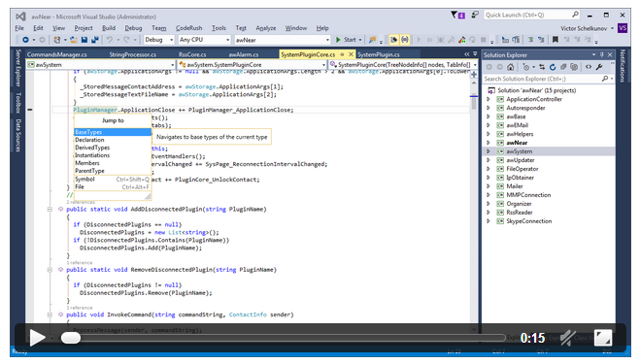
Task: Click the Find in Files icon
Action: click(x=372, y=40)
